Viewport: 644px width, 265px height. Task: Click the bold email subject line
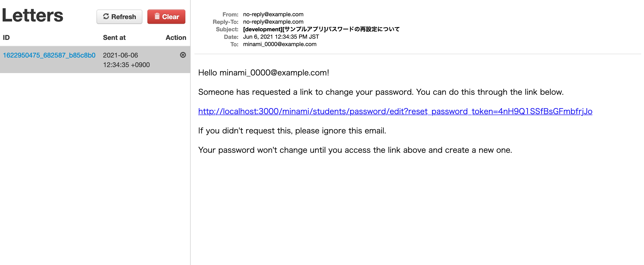coord(321,29)
